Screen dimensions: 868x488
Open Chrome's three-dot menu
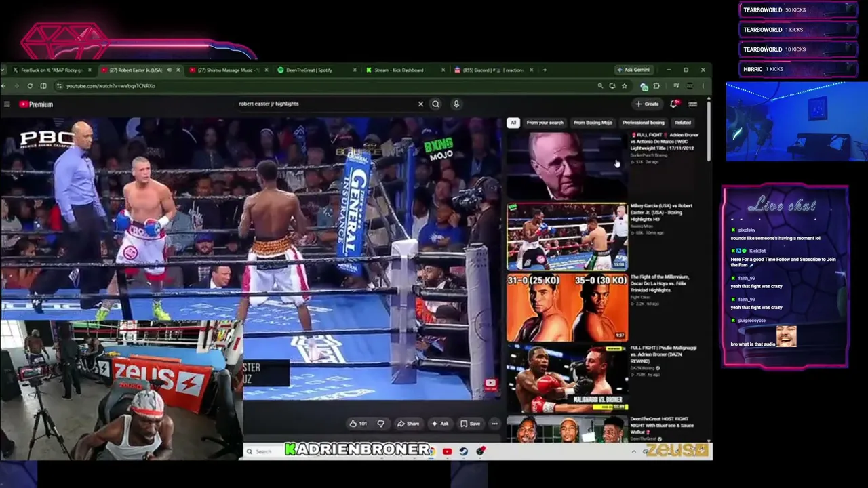[x=703, y=86]
